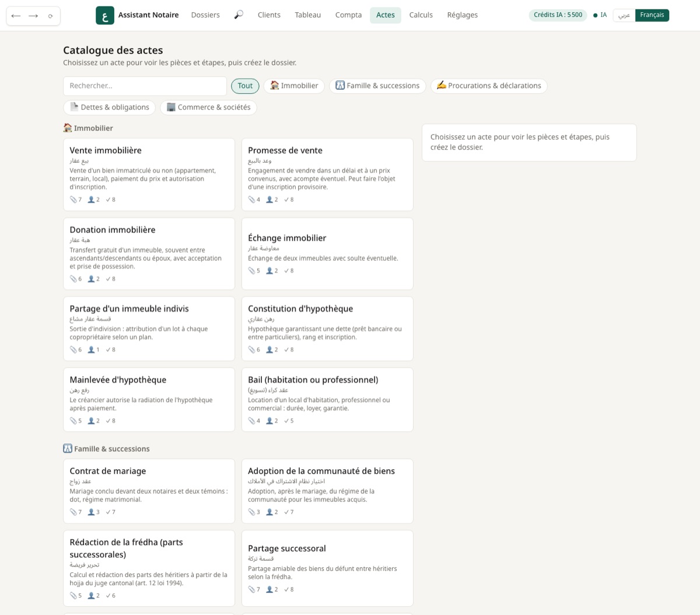Click checkmark icon on Bail card
The image size is (700, 615).
pyautogui.click(x=286, y=421)
